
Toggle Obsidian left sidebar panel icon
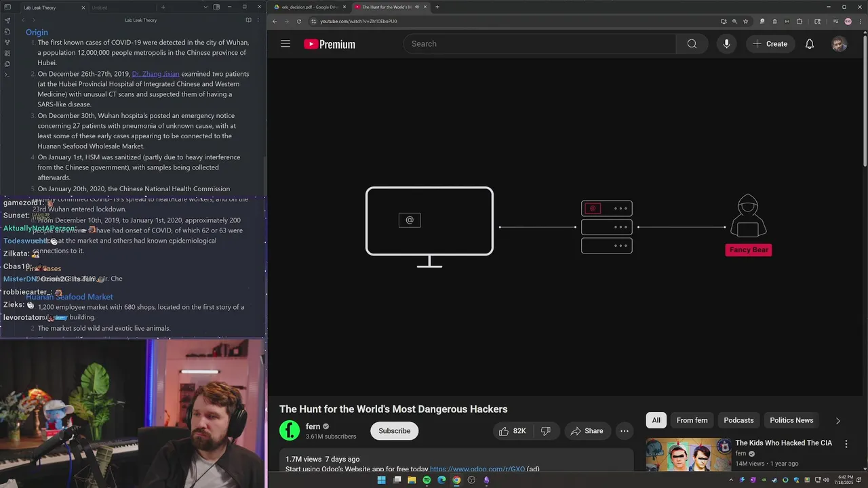(x=7, y=7)
